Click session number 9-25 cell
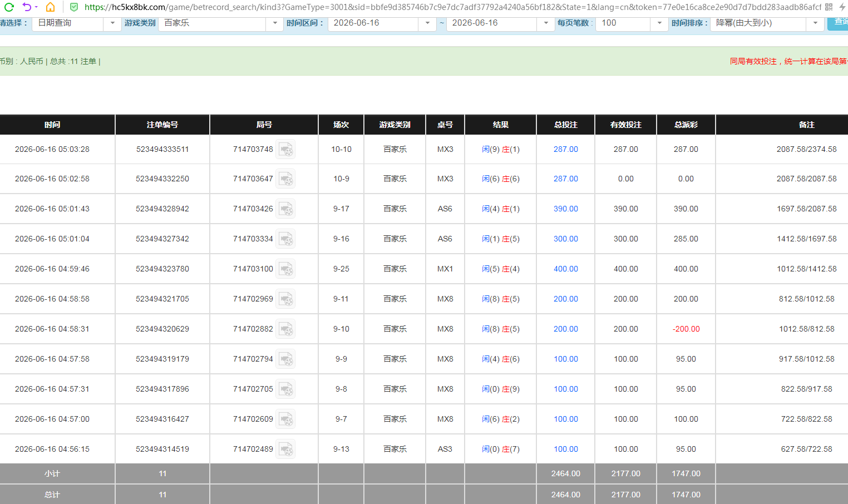 coord(341,269)
